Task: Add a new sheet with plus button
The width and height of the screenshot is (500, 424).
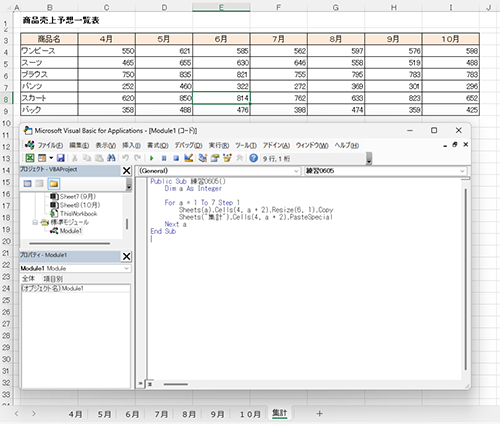Action: click(x=319, y=414)
